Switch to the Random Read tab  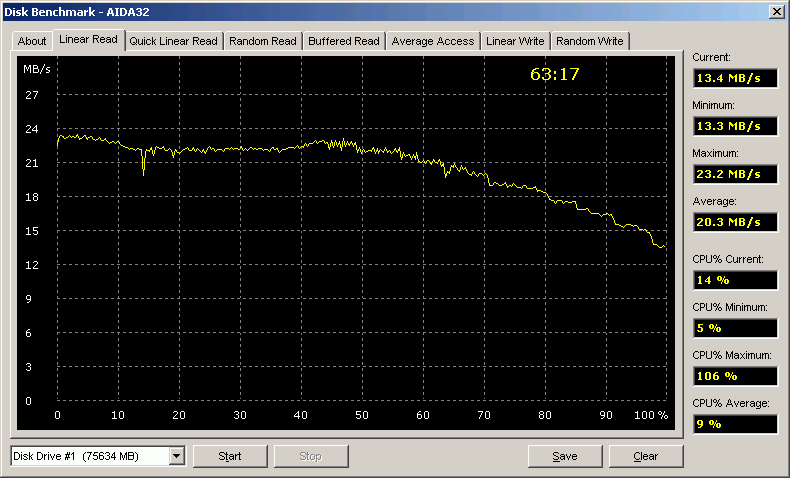pos(263,41)
